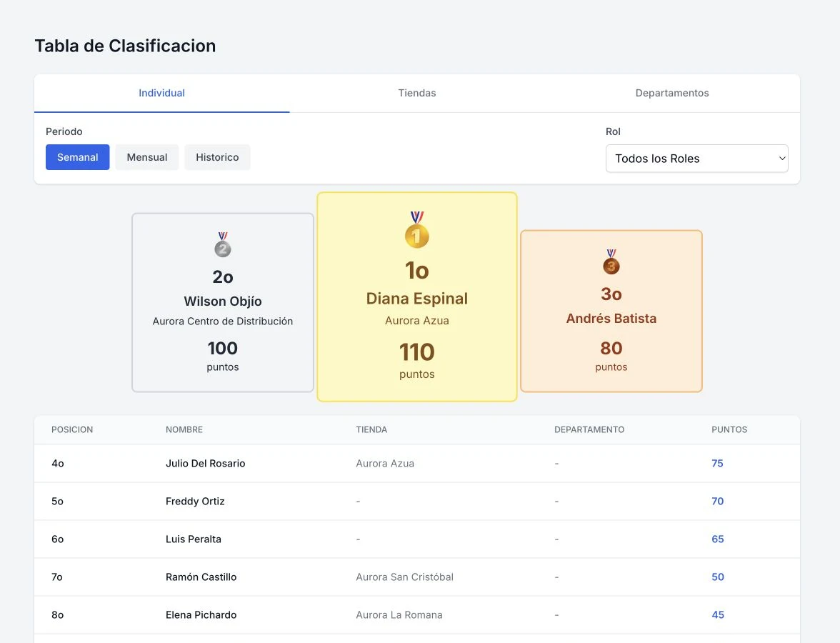840x643 pixels.
Task: Click the 65 points value
Action: tap(717, 539)
